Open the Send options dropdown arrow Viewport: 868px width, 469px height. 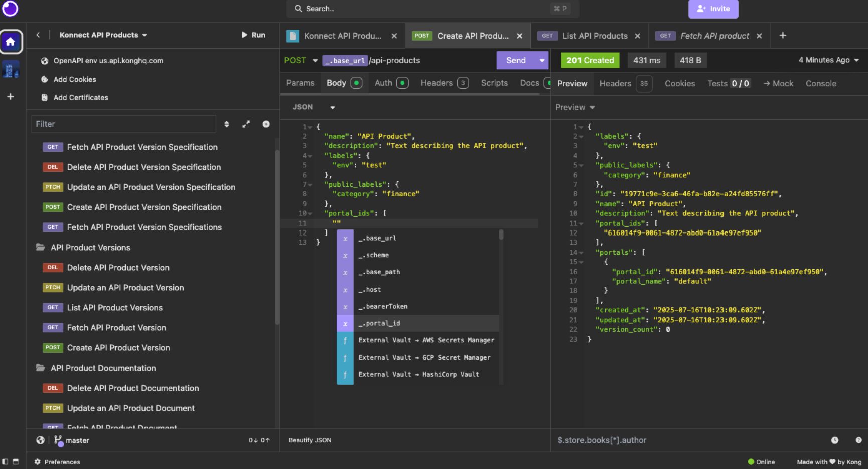[x=542, y=60]
